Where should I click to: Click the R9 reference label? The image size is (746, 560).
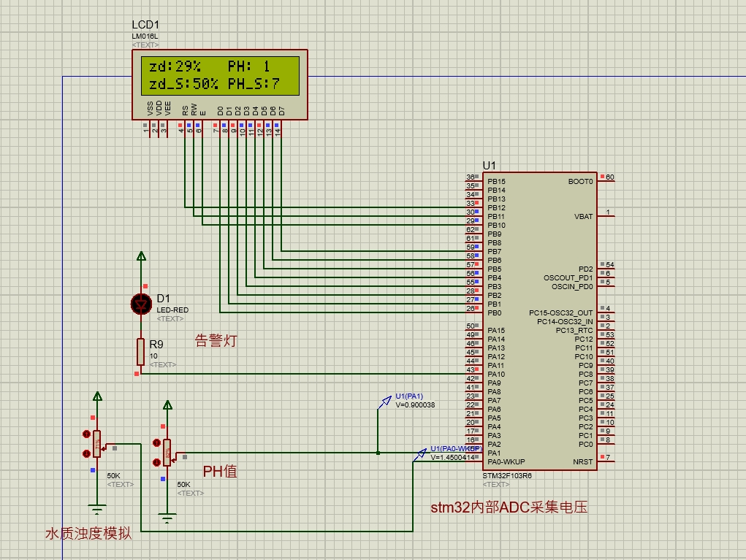click(156, 344)
